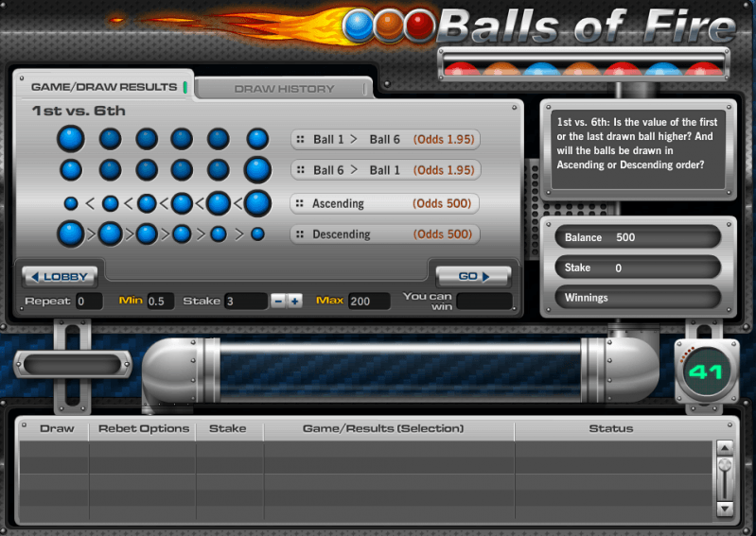Click scroll up arrow in bets table

click(725, 448)
